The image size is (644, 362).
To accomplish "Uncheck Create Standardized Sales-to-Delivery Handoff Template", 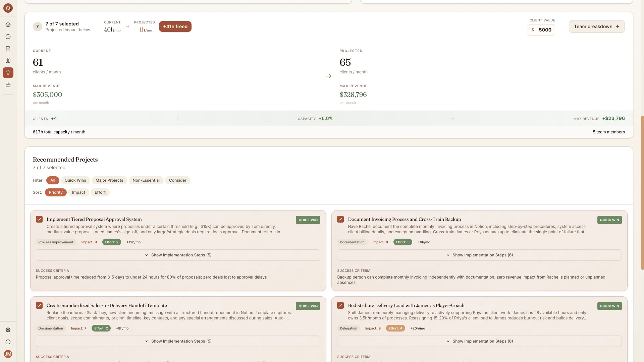I will (39, 305).
